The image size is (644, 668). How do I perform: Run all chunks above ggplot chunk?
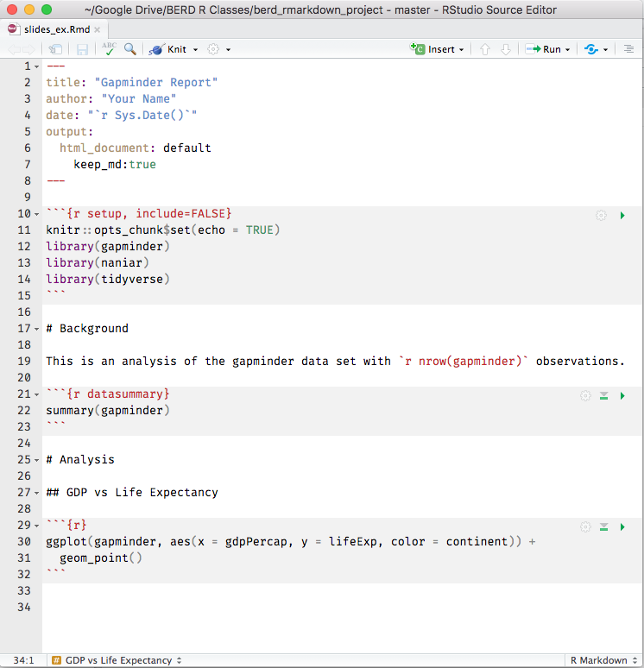[604, 527]
